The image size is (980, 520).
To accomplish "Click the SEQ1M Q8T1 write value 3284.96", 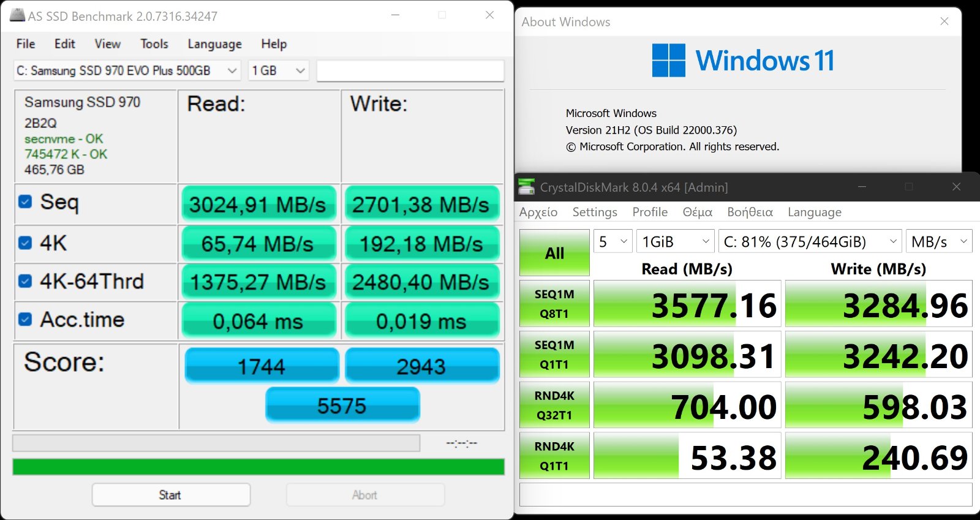I will click(878, 304).
